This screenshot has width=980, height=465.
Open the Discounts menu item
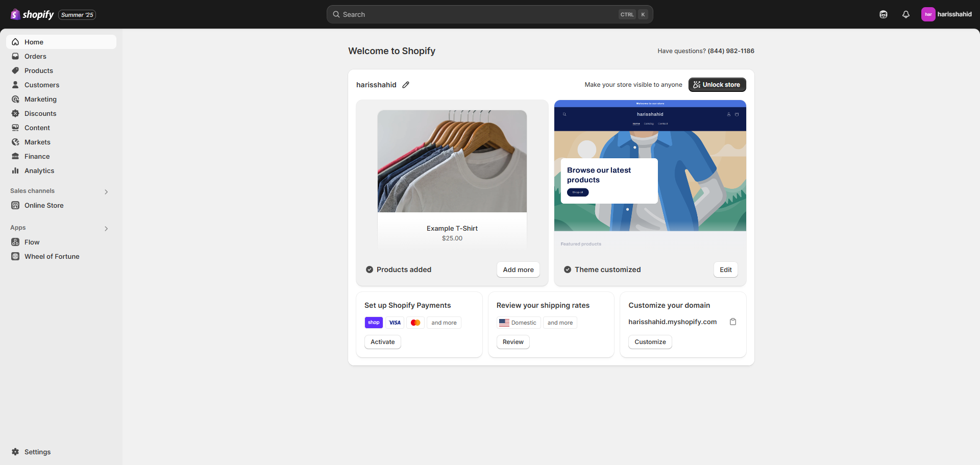[x=61, y=113]
